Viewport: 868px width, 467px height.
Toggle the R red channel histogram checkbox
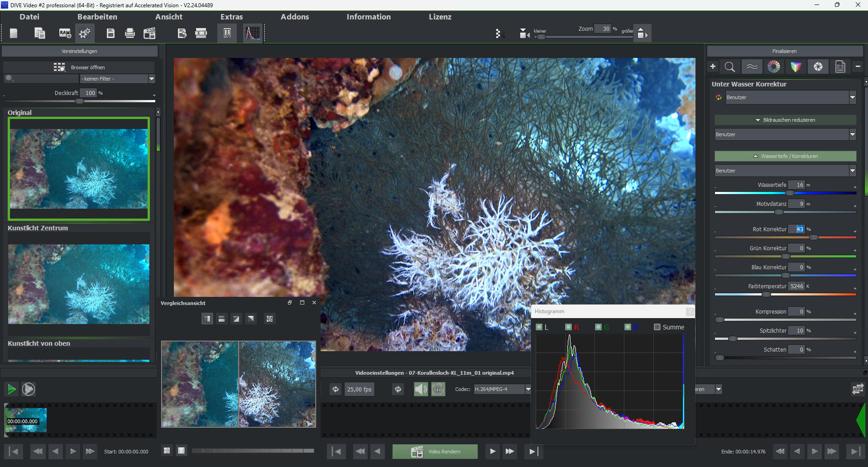pyautogui.click(x=568, y=327)
